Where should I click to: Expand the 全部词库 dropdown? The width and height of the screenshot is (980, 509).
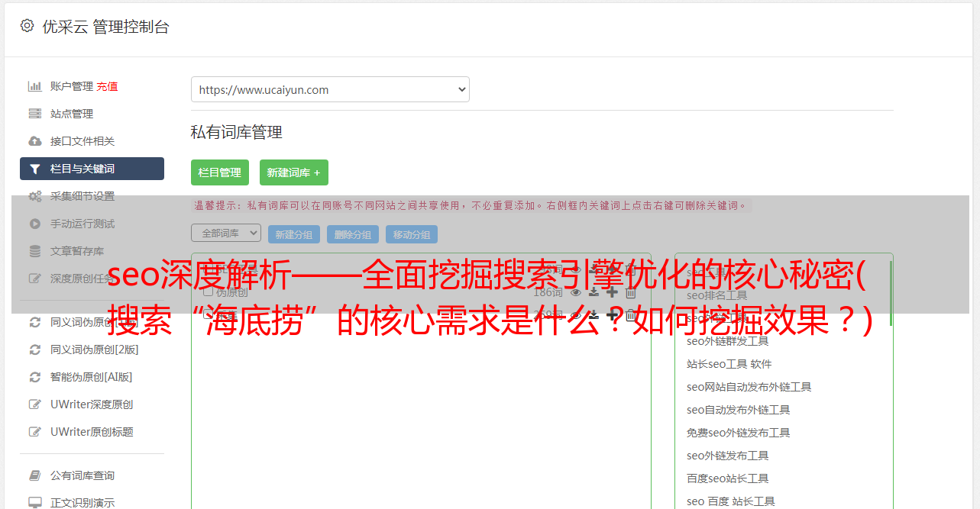tap(226, 233)
